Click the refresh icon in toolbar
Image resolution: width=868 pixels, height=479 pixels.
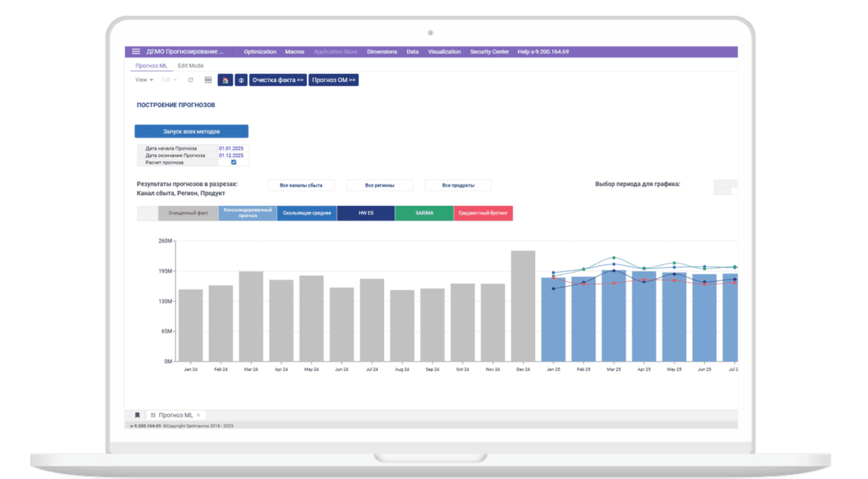tap(190, 80)
